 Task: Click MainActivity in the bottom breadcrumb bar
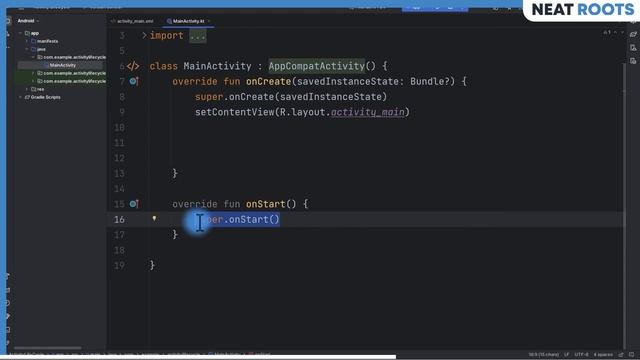[x=224, y=354]
